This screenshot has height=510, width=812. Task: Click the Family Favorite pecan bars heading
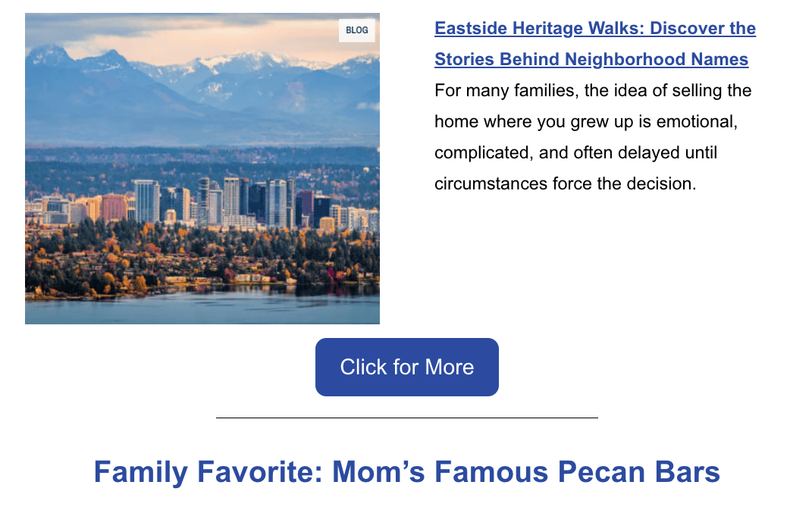tap(406, 472)
